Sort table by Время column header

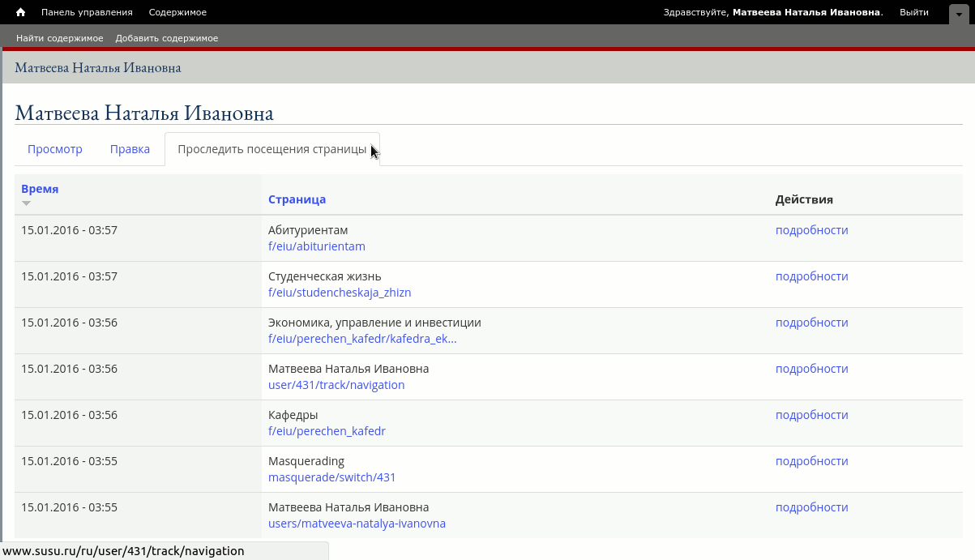[x=40, y=189]
